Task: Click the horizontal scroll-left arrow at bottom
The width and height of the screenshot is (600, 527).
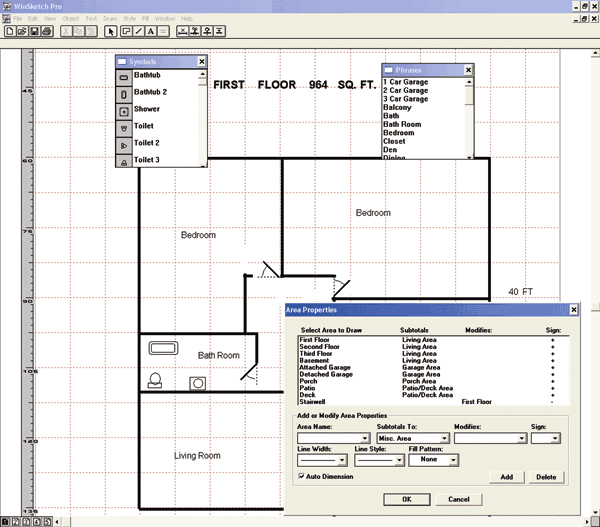Action: 57,522
